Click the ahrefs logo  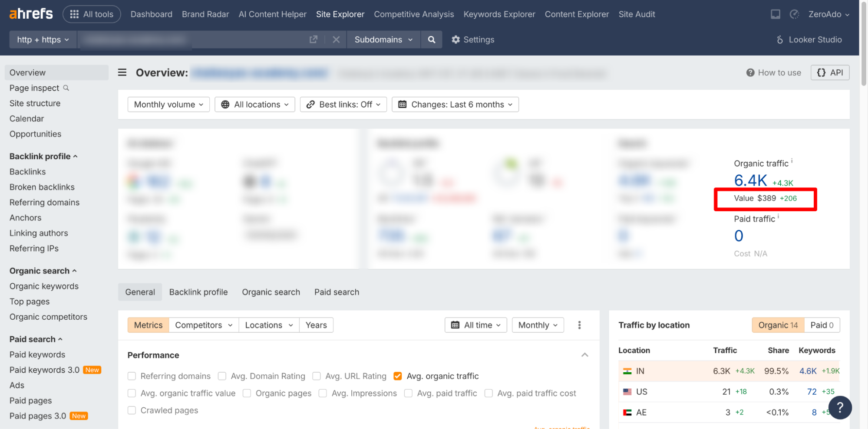tap(30, 13)
